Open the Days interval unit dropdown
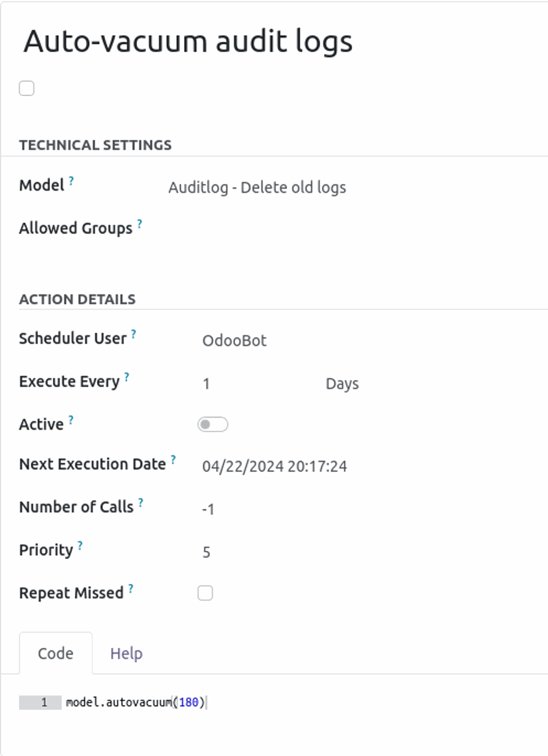The height and width of the screenshot is (756, 548). pyautogui.click(x=342, y=384)
